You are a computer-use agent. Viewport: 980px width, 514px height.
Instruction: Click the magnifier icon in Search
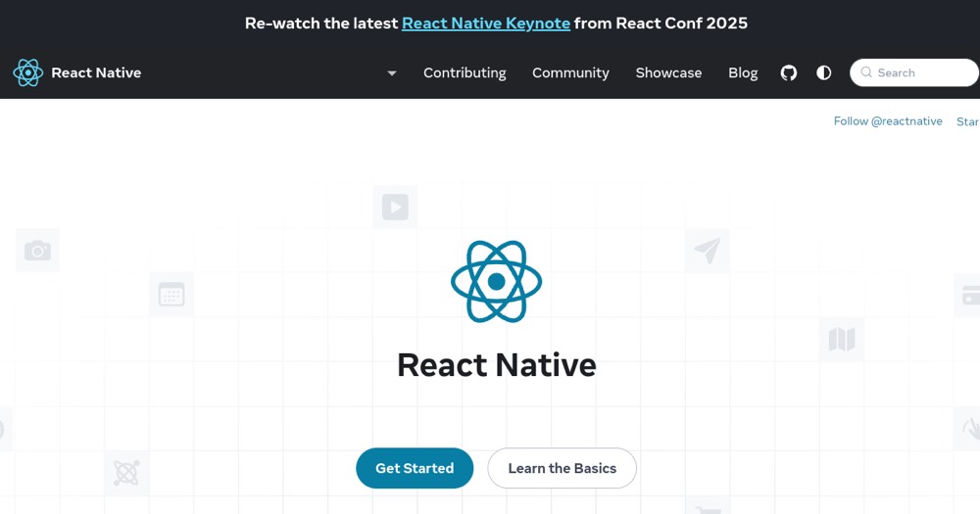(x=866, y=72)
